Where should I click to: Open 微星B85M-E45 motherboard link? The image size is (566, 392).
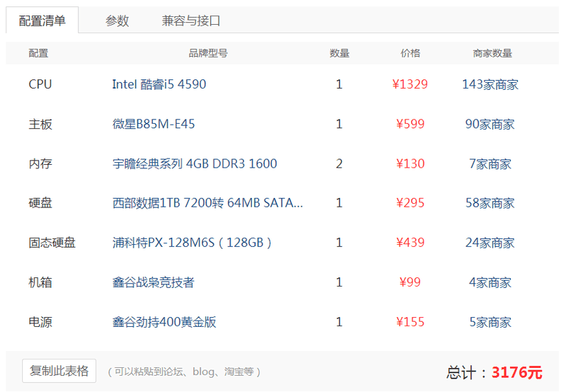click(154, 124)
